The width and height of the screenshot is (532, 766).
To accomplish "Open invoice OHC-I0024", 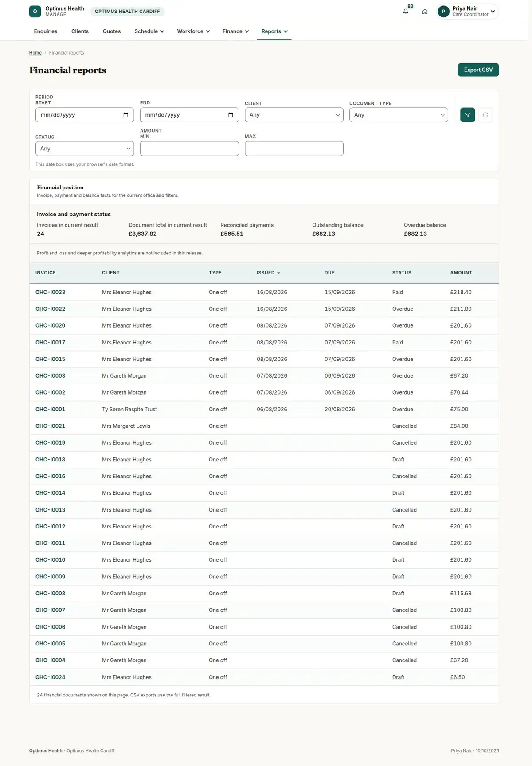I will 50,677.
